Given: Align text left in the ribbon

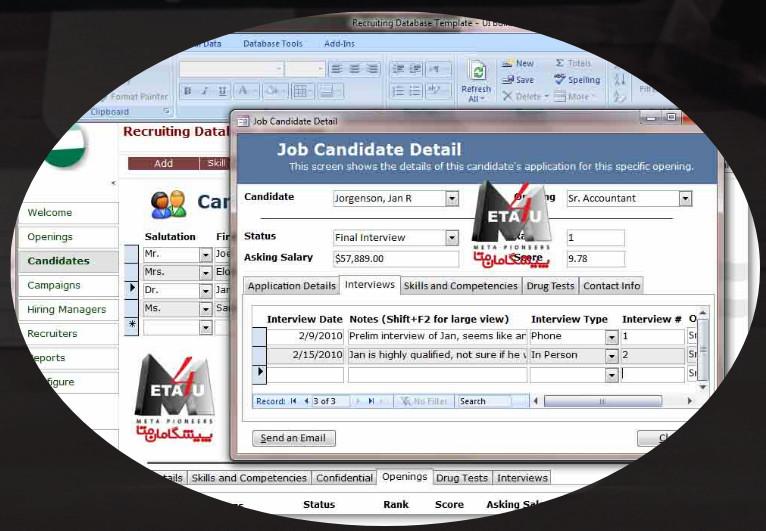Looking at the screenshot, I should pos(336,69).
